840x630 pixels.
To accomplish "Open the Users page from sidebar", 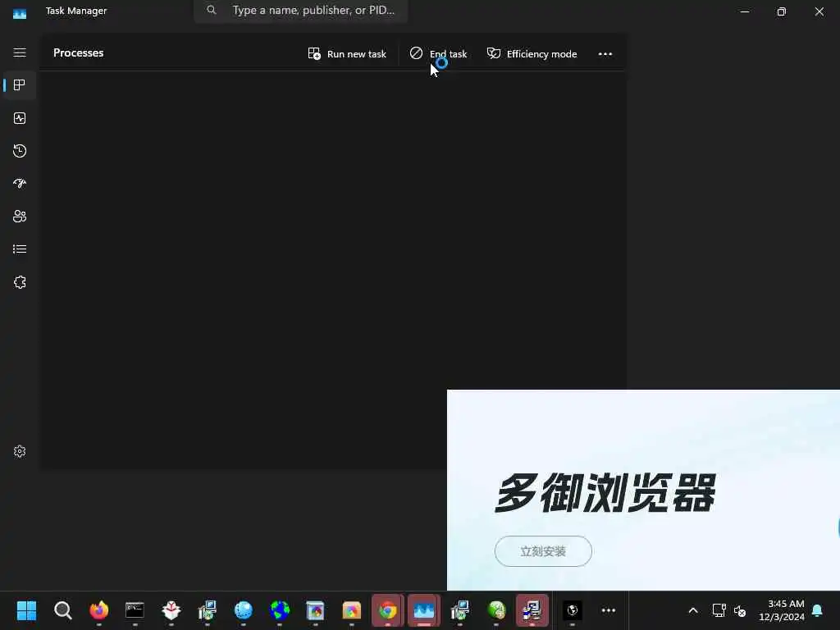I will (20, 217).
